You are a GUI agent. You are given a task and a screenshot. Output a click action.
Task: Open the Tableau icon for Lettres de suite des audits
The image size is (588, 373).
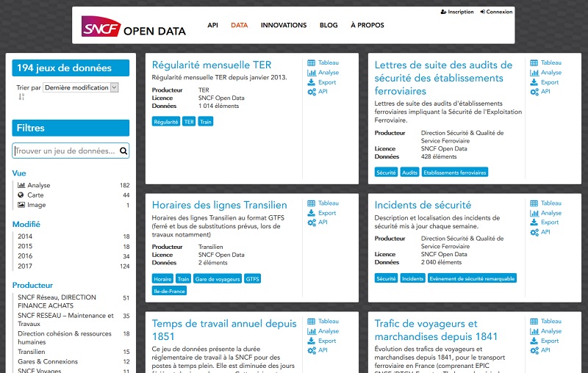coord(534,63)
